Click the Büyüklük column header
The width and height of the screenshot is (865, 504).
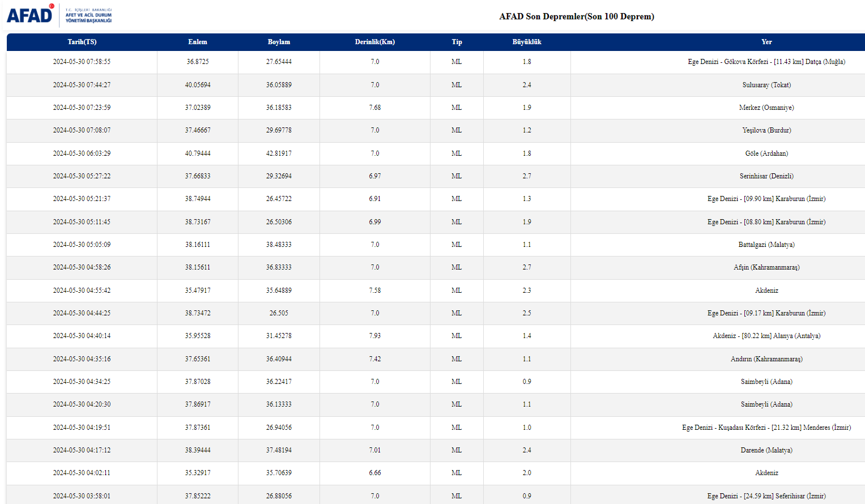pos(527,42)
